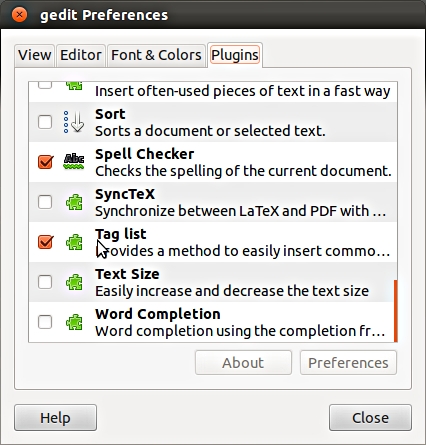Tick the Text Size plugin checkbox
Screen dimensions: 426x445
pos(45,282)
